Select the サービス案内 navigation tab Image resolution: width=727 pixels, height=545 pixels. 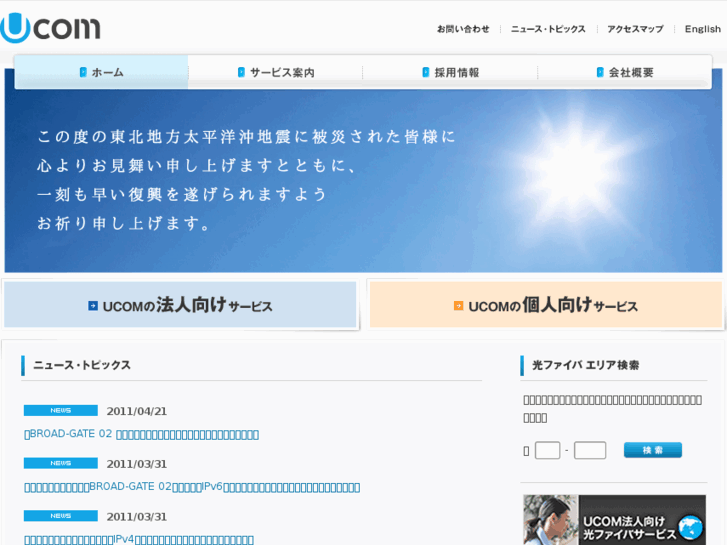(x=275, y=72)
